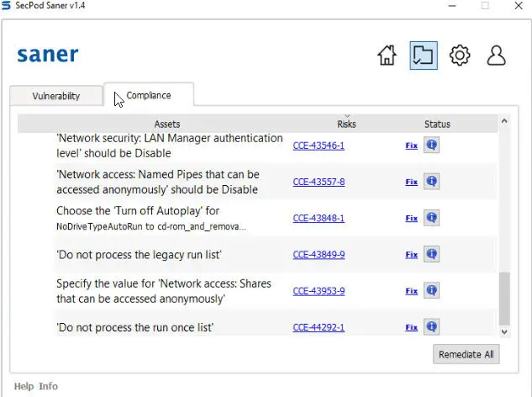The image size is (532, 397).
Task: Open the settings gear icon
Action: (x=460, y=56)
